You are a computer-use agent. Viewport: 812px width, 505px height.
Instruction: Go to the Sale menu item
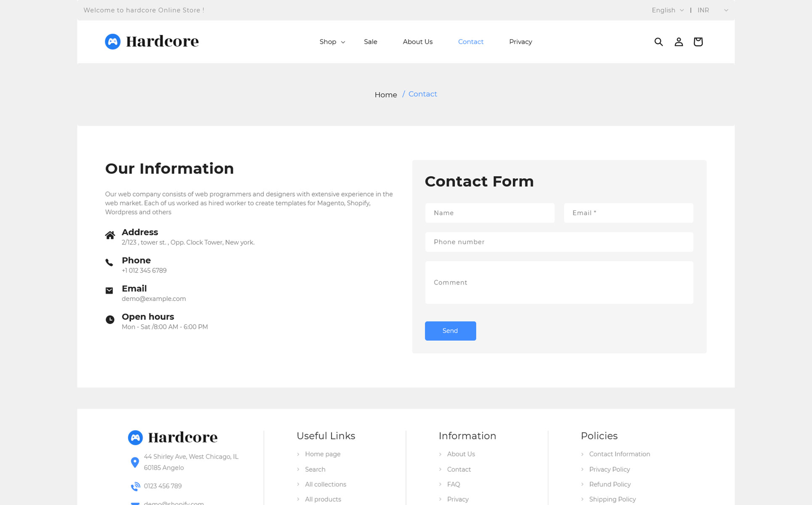[x=370, y=42]
